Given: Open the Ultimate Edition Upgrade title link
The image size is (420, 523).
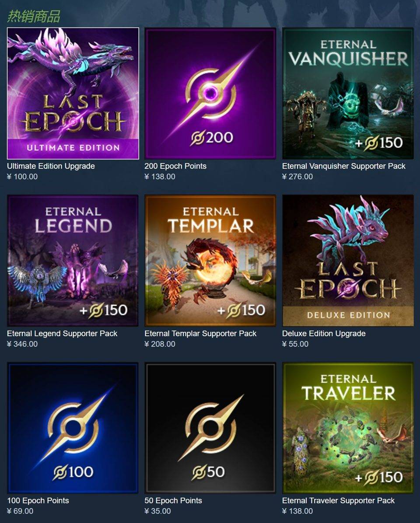Looking at the screenshot, I should tap(51, 166).
